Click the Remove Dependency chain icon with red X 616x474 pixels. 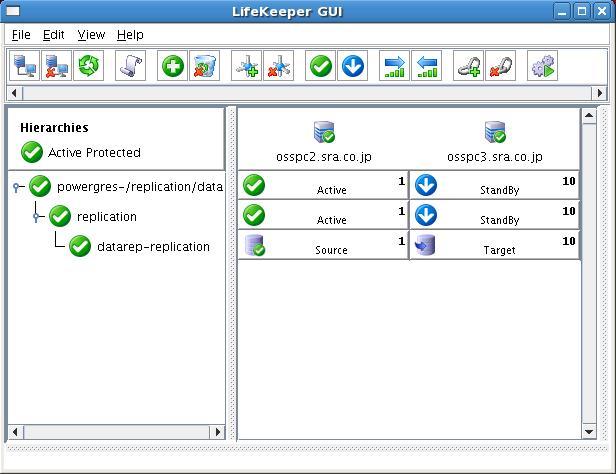(500, 66)
